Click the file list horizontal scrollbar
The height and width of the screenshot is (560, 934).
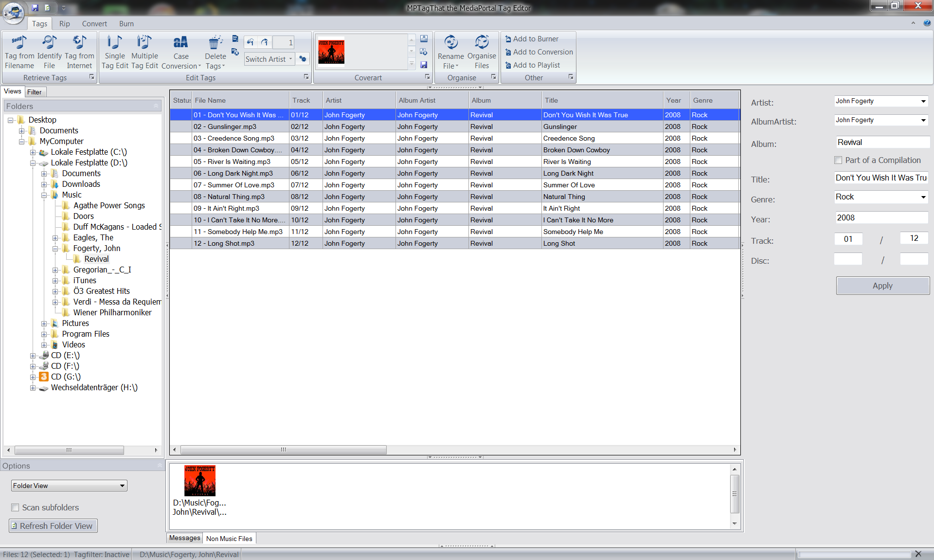tap(283, 450)
